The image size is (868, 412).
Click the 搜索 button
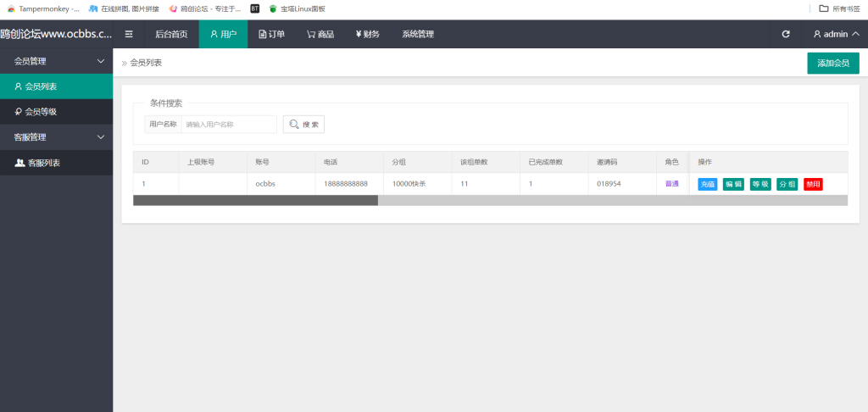304,125
